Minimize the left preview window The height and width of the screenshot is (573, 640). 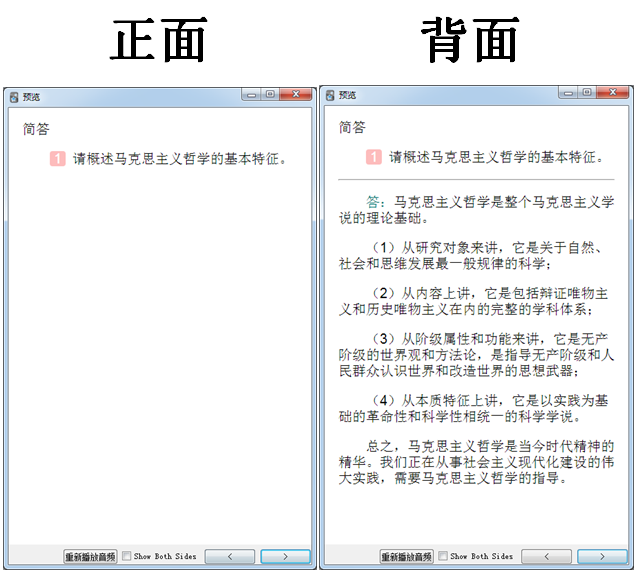coord(251,95)
